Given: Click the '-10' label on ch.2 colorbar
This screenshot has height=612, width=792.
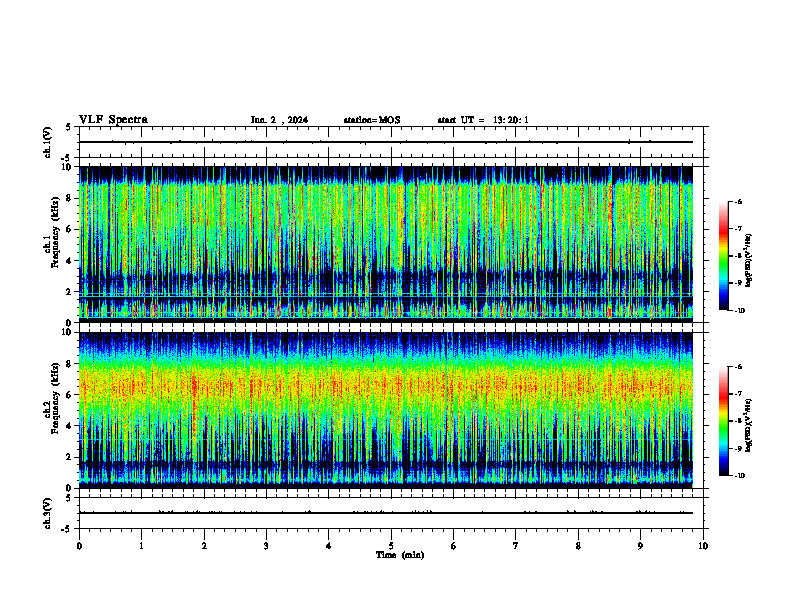Looking at the screenshot, I should (738, 475).
